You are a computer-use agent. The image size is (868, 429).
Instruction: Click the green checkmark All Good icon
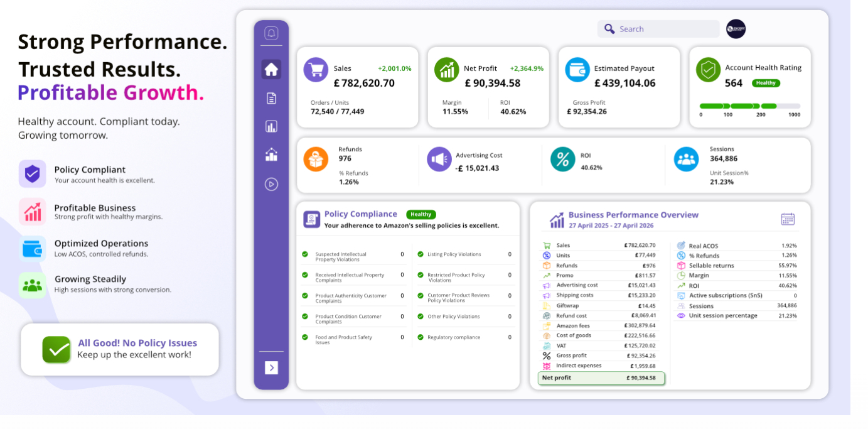tap(56, 350)
